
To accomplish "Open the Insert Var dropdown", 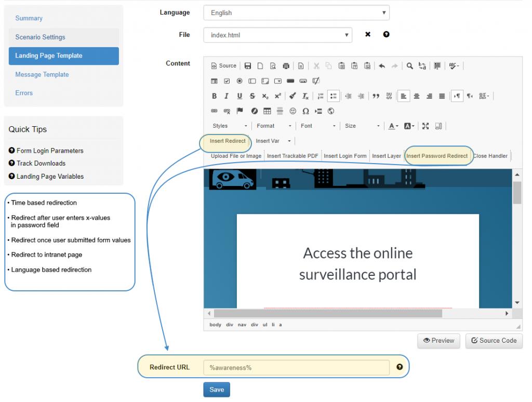I will click(x=273, y=141).
